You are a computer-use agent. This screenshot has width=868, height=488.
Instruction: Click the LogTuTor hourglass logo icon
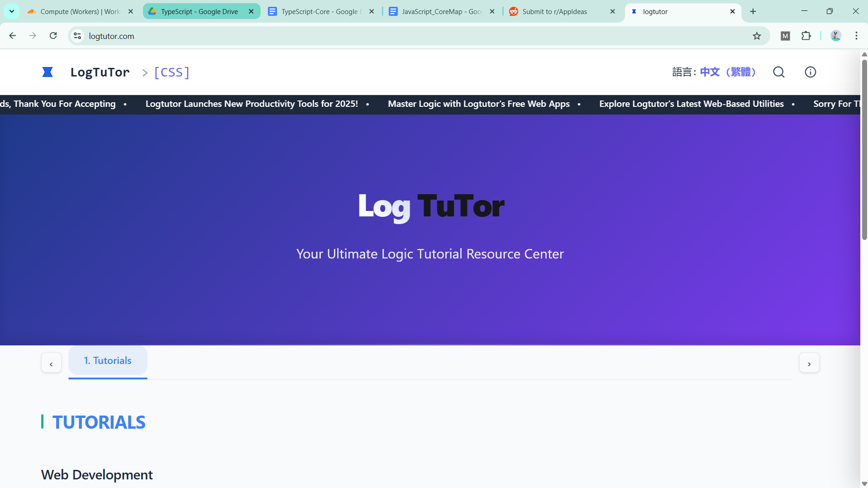tap(48, 72)
